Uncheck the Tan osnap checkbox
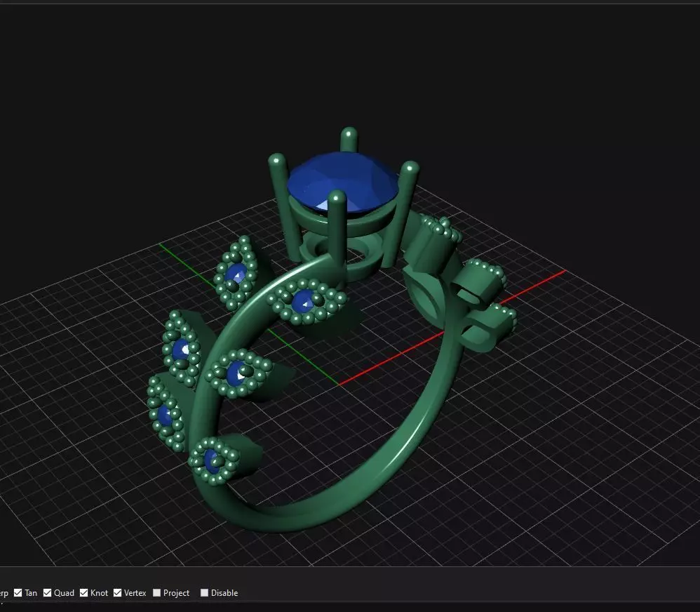Viewport: 700px width, 612px height. [18, 593]
